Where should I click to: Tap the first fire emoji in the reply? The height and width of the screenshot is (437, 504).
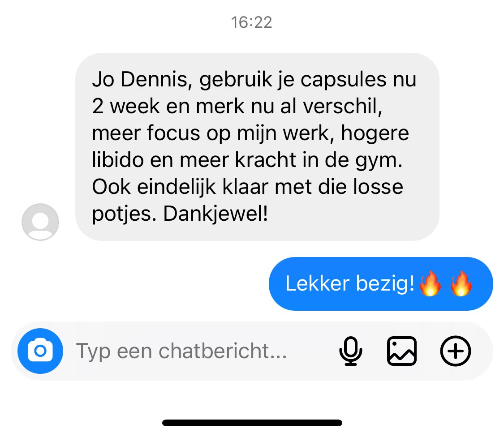pyautogui.click(x=431, y=283)
